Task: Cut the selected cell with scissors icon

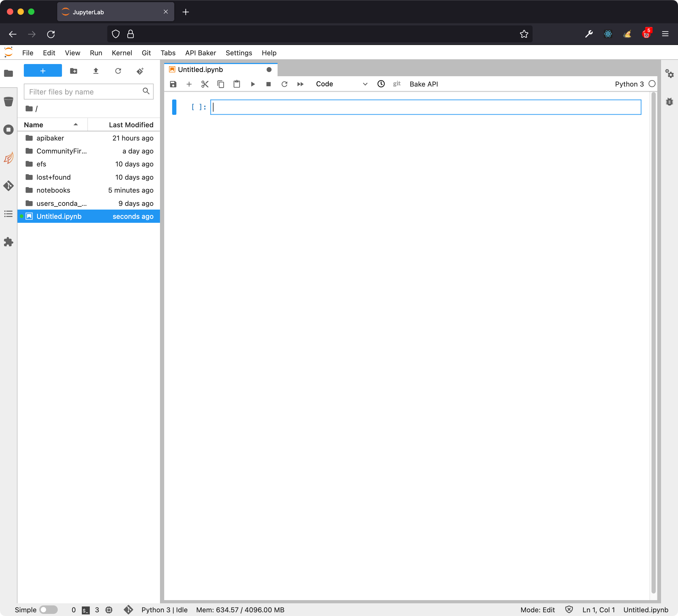Action: coord(205,84)
